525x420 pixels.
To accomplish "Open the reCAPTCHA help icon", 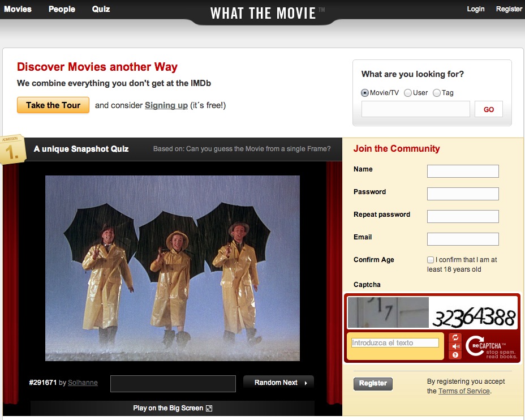I will (x=455, y=355).
